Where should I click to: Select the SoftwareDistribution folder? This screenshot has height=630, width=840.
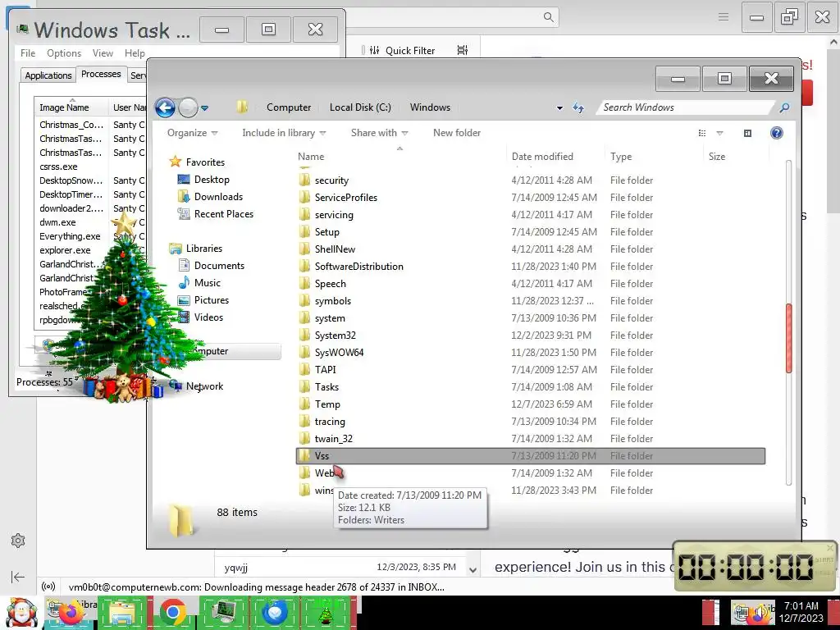tap(359, 267)
